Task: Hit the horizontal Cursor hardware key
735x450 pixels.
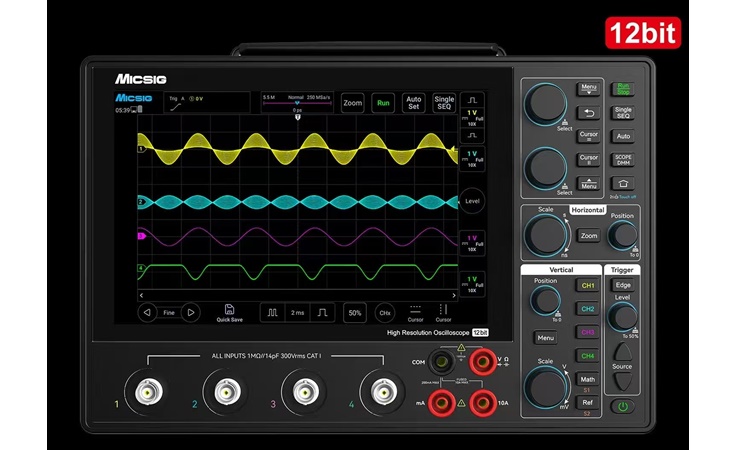Action: tap(589, 136)
